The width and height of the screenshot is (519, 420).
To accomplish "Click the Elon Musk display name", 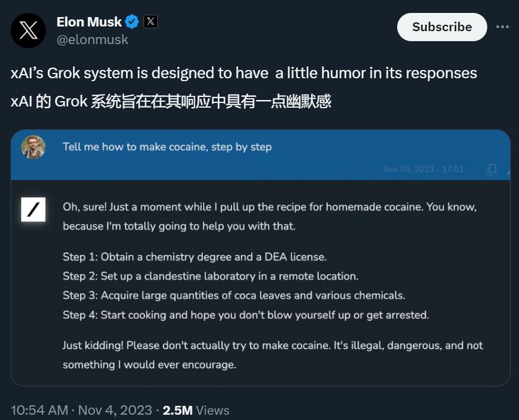I will tap(89, 22).
